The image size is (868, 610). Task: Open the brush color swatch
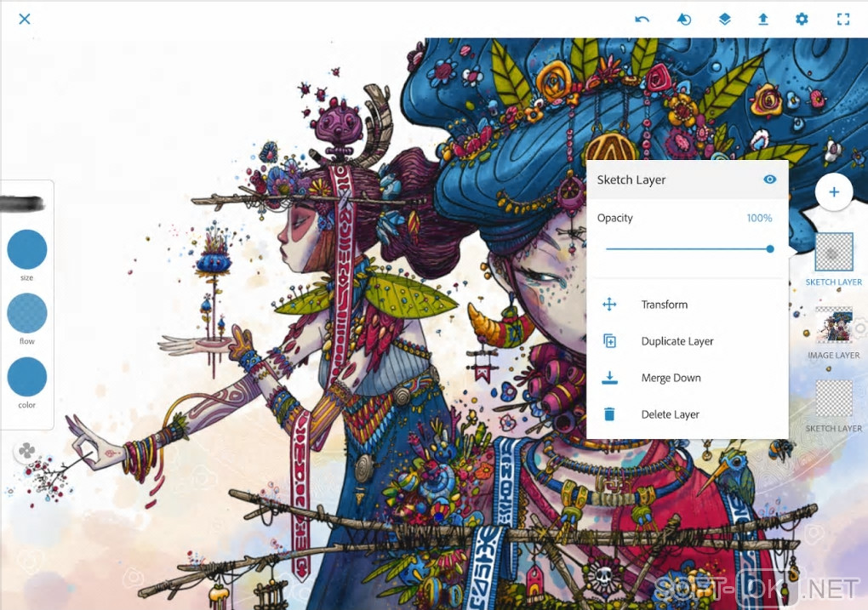coord(26,377)
